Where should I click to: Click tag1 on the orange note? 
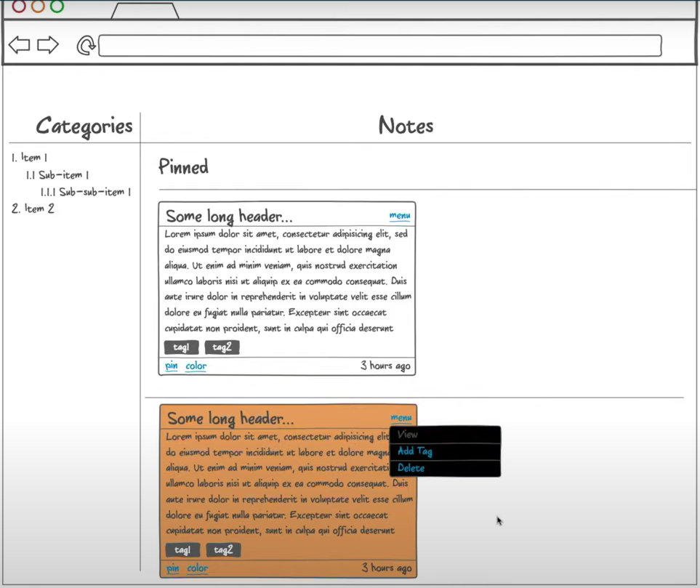182,550
